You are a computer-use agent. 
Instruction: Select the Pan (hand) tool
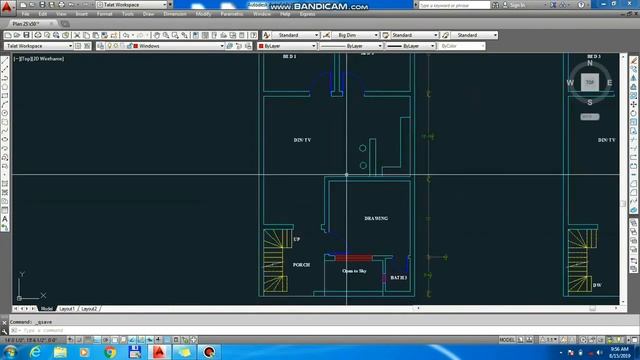(x=157, y=36)
